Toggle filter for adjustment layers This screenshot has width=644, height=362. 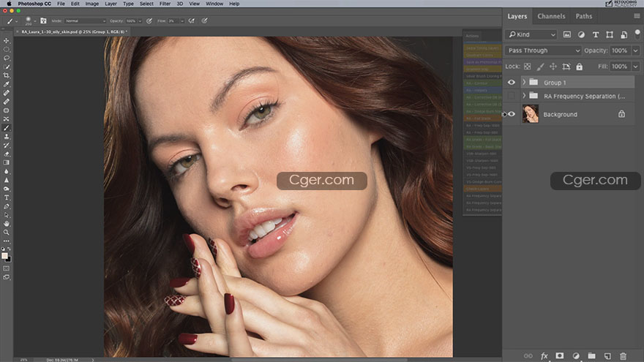pos(581,34)
